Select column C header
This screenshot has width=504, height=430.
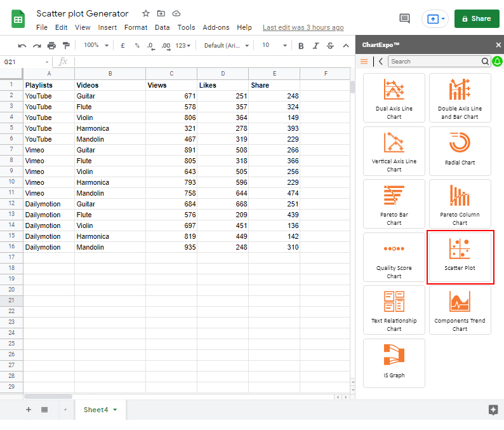[171, 74]
